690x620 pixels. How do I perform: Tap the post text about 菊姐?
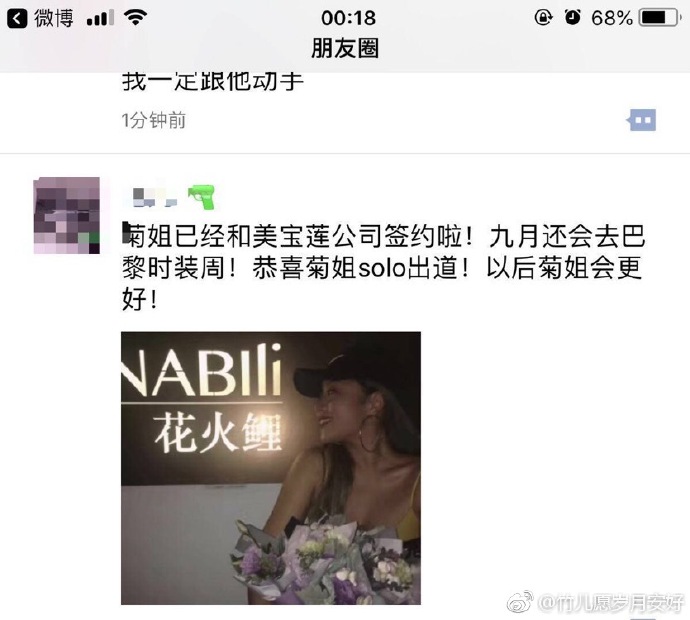coord(383,267)
